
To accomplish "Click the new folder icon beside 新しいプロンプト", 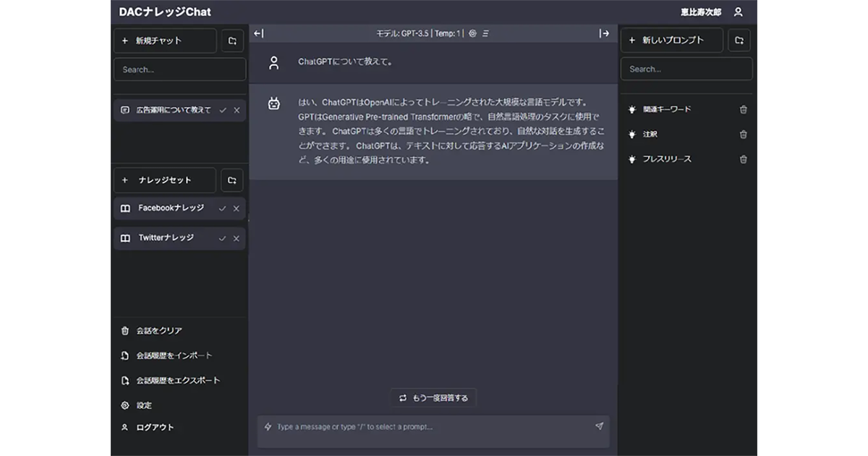I will 739,40.
